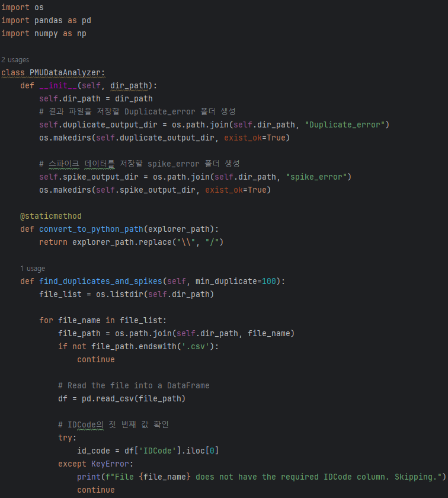
Task: Click the 'IDCode' string in df indexing
Action: point(158,451)
